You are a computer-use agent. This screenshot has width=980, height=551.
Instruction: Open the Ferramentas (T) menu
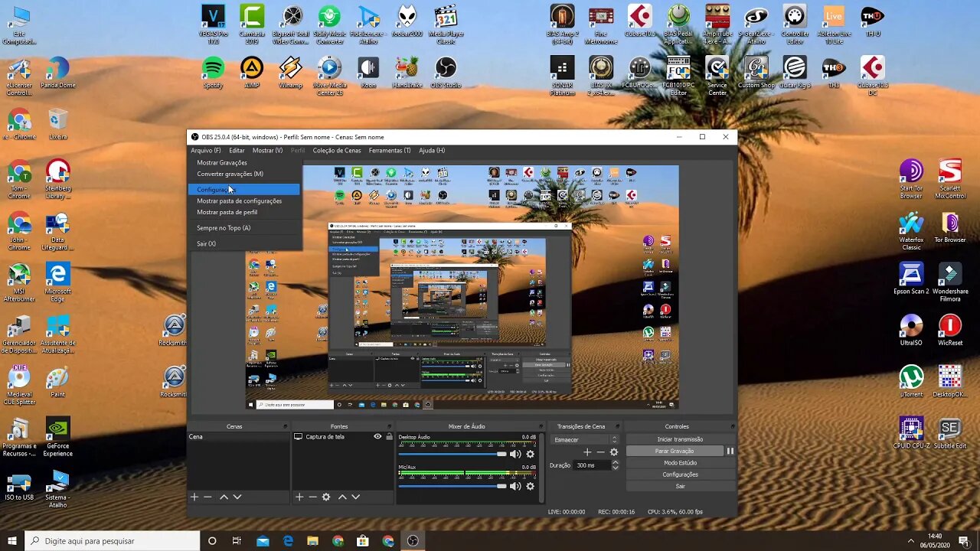pos(390,151)
